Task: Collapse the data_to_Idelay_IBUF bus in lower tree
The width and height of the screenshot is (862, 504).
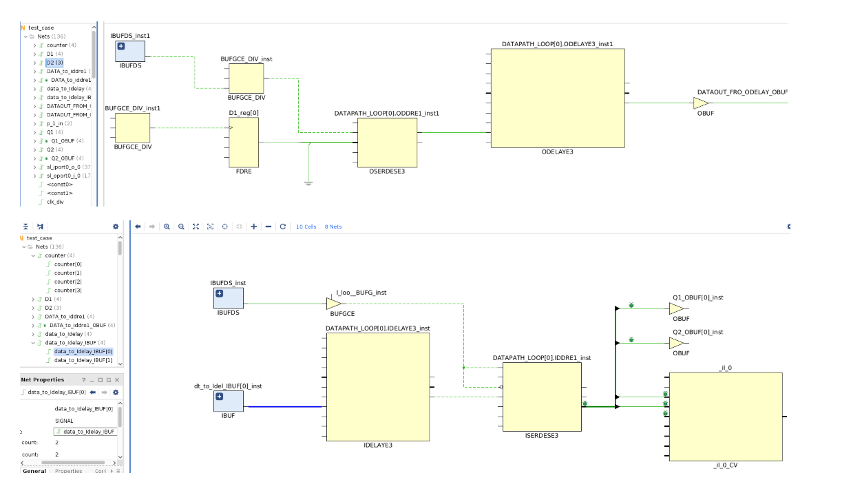Action: coord(33,342)
